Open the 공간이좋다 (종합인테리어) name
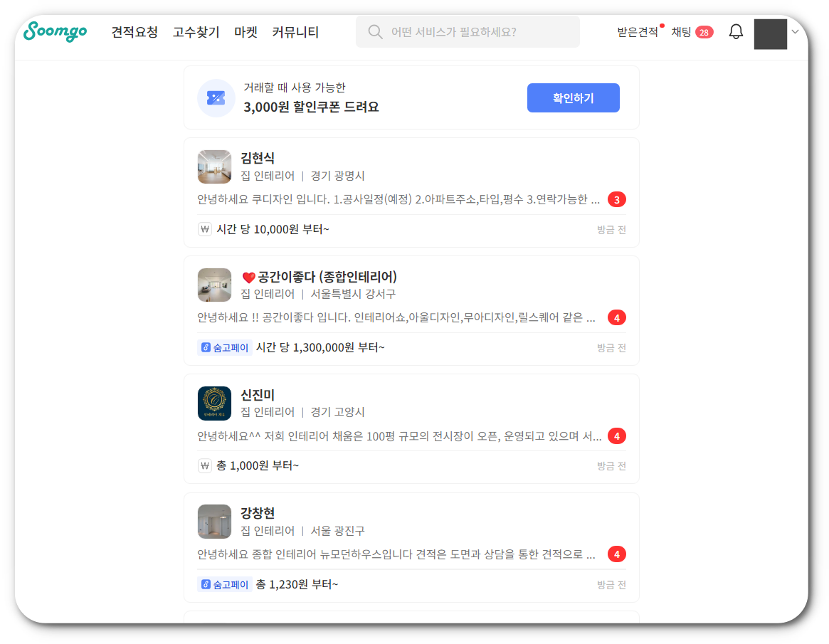 point(327,277)
